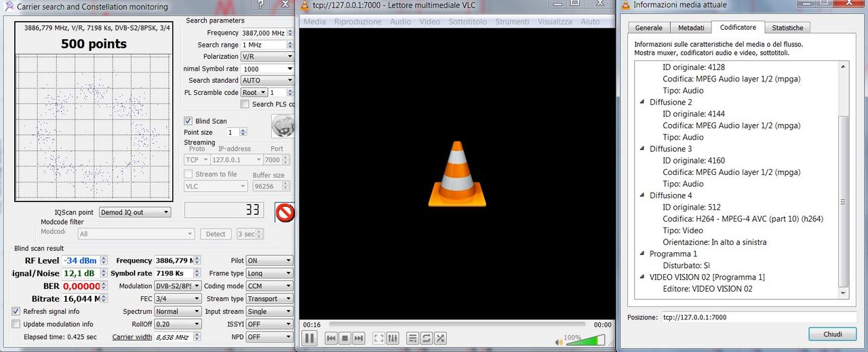
Task: Click help question mark button
Action: (x=260, y=5)
